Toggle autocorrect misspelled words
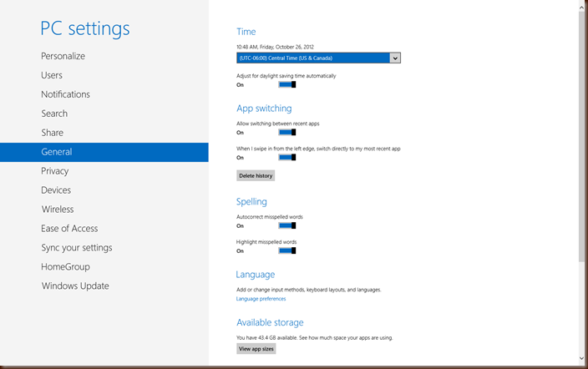This screenshot has height=369, width=588. [x=286, y=225]
